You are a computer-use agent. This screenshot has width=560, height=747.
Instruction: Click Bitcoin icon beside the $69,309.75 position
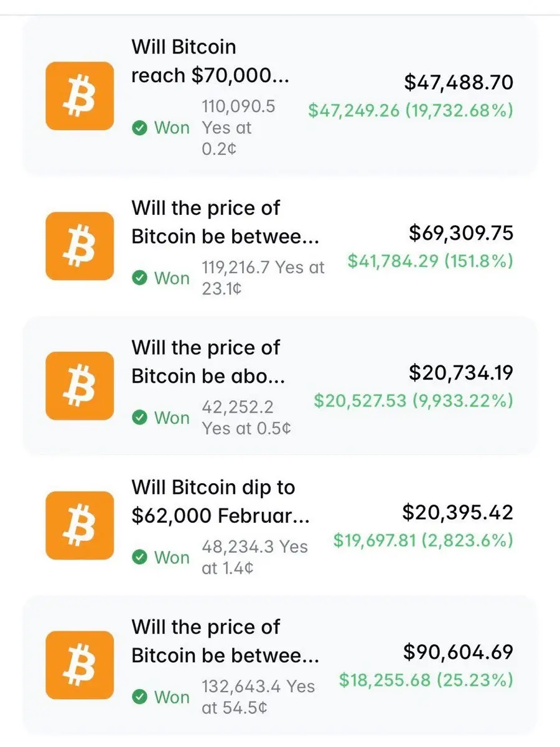click(x=80, y=246)
